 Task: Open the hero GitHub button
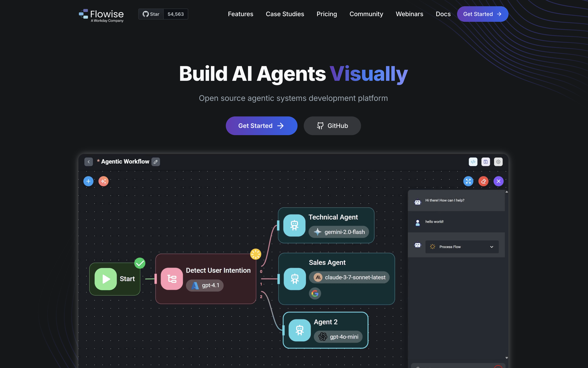coord(332,126)
